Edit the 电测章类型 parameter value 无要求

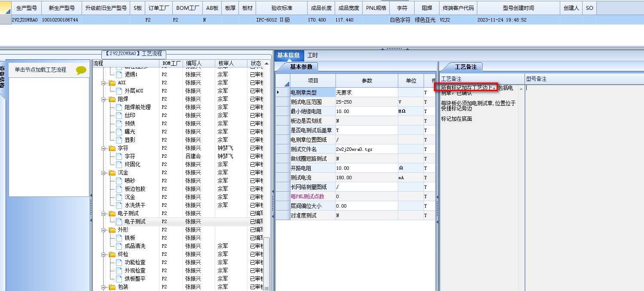366,92
